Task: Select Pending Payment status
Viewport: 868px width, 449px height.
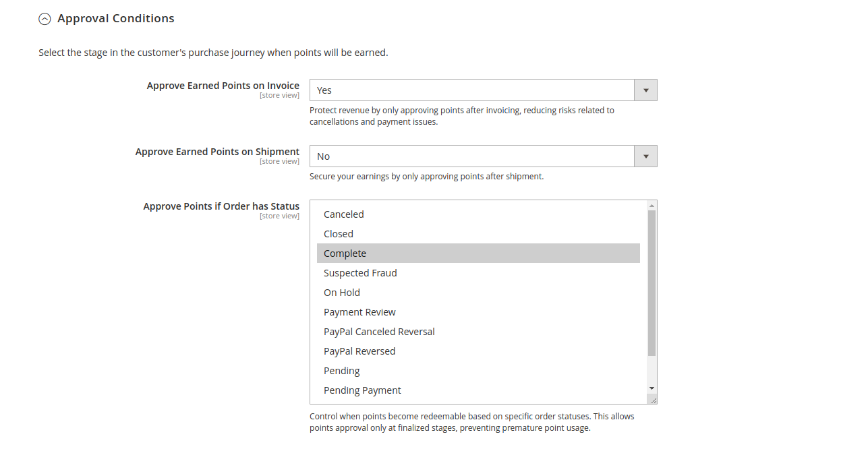Action: [x=362, y=390]
